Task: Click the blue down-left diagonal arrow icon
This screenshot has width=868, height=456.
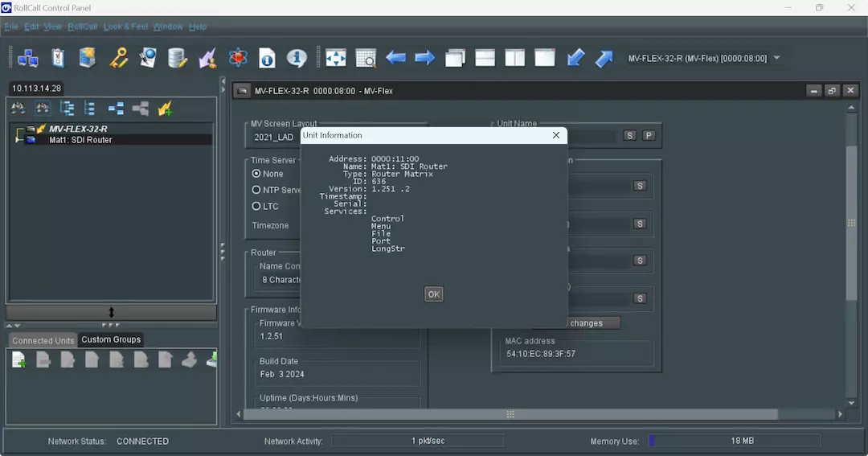Action: (x=575, y=58)
